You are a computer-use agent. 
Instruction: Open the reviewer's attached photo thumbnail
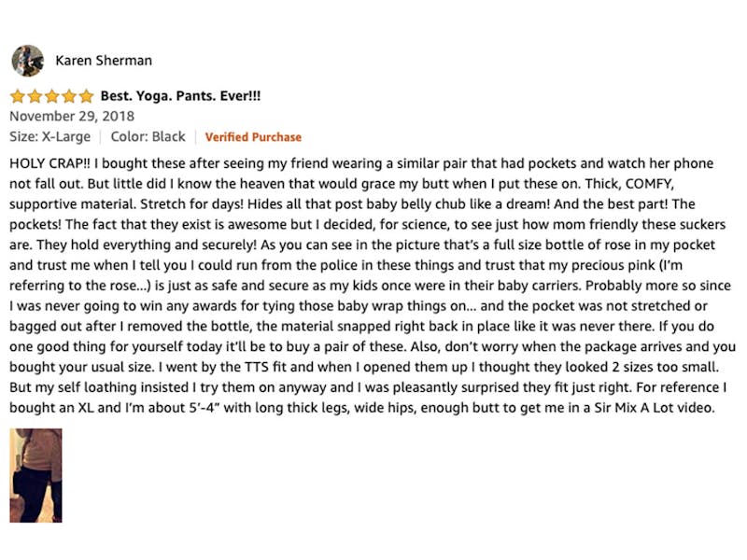tap(35, 475)
